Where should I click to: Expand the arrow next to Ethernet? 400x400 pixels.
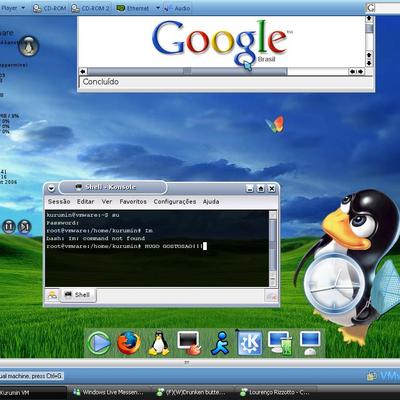(158, 8)
